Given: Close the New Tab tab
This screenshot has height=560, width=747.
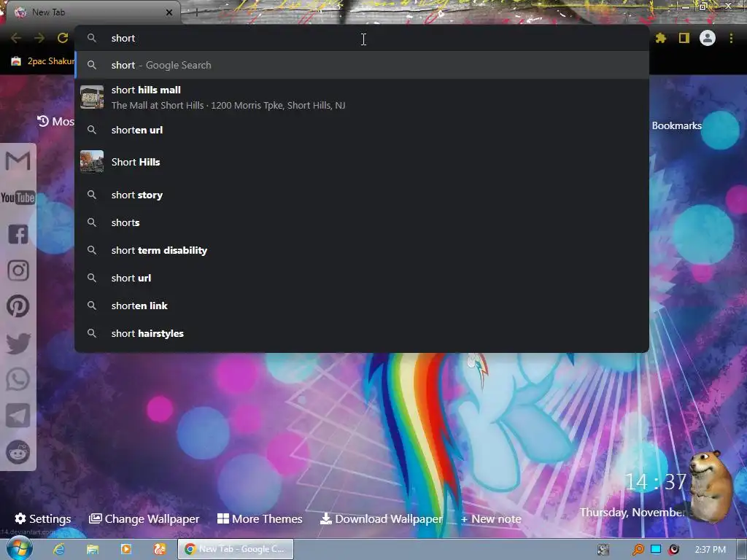Looking at the screenshot, I should pos(169,12).
